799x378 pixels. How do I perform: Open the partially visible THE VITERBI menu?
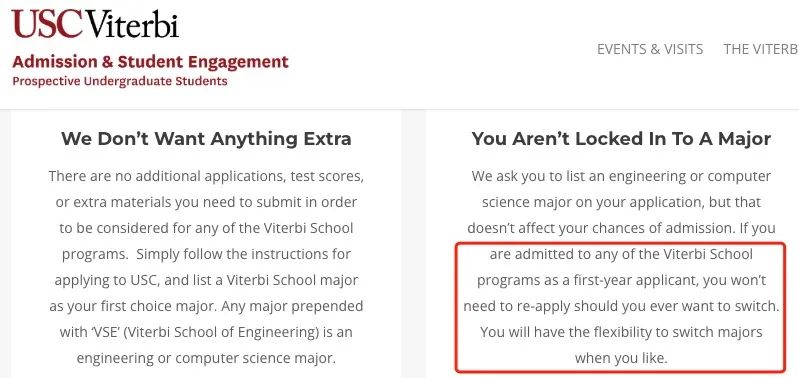761,49
